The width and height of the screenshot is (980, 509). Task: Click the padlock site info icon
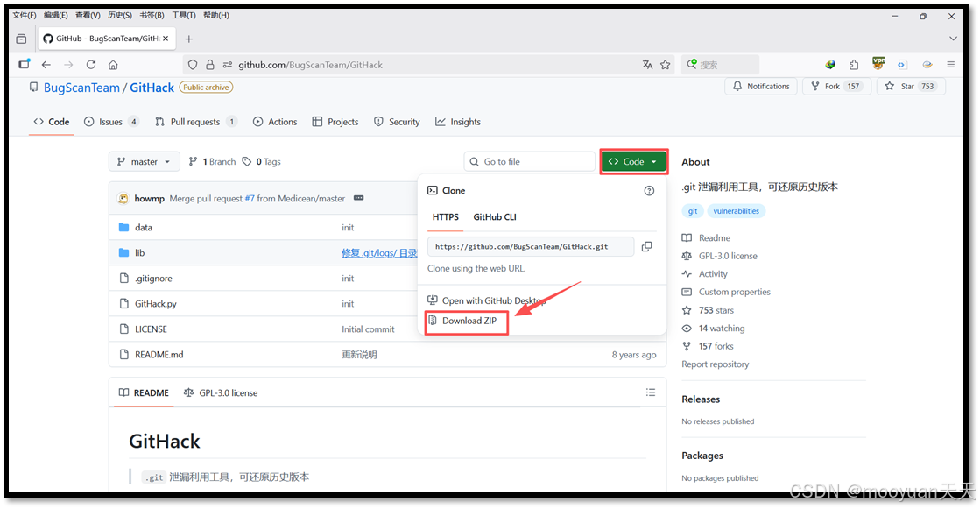[x=210, y=65]
